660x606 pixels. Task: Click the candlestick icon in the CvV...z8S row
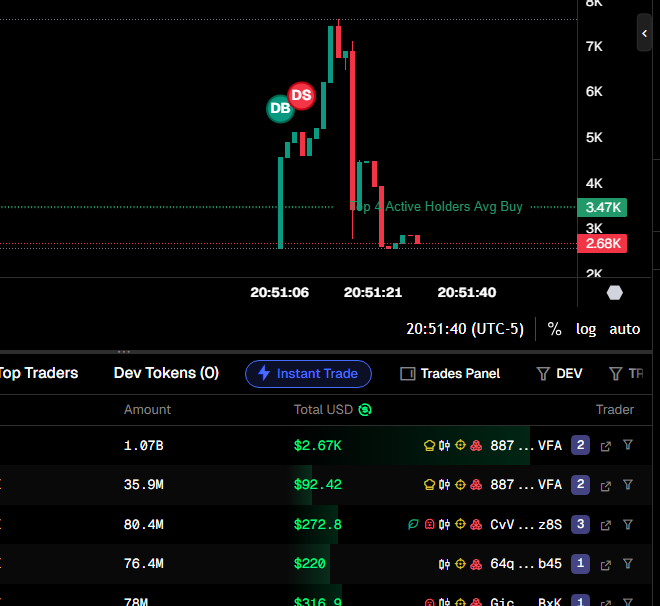click(444, 524)
